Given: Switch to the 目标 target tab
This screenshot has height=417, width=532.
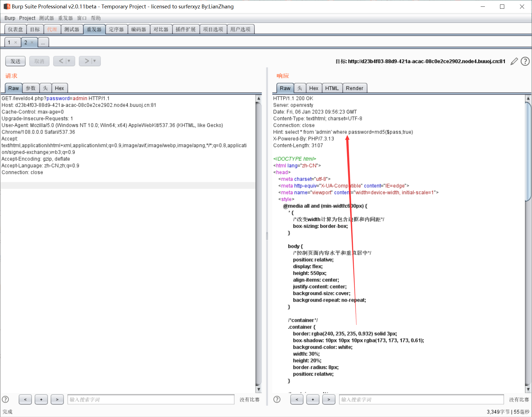Looking at the screenshot, I should coord(35,29).
